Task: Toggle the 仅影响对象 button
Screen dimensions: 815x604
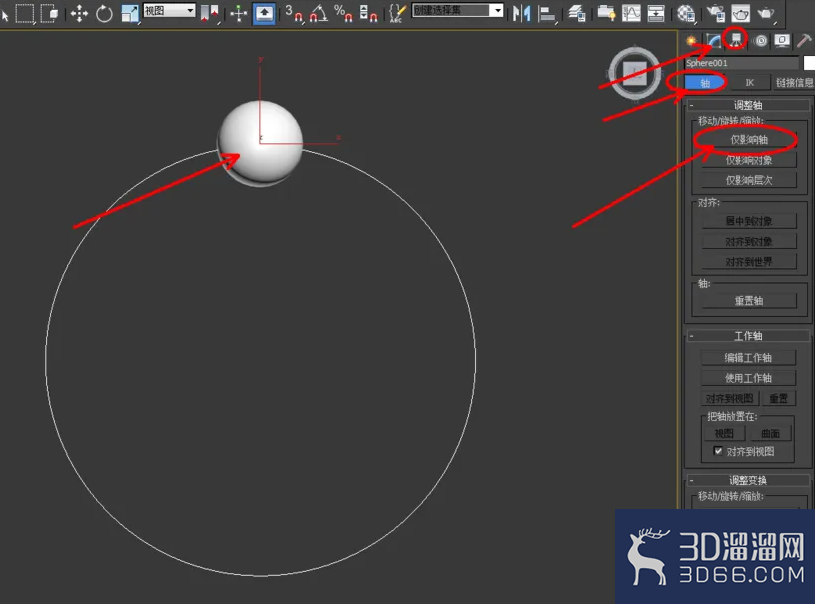Action: 749,160
